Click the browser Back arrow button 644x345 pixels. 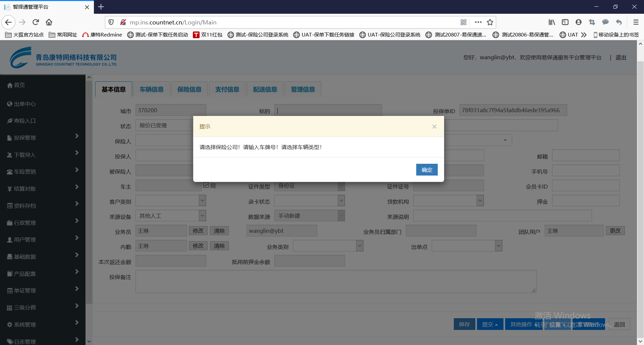pos(8,22)
